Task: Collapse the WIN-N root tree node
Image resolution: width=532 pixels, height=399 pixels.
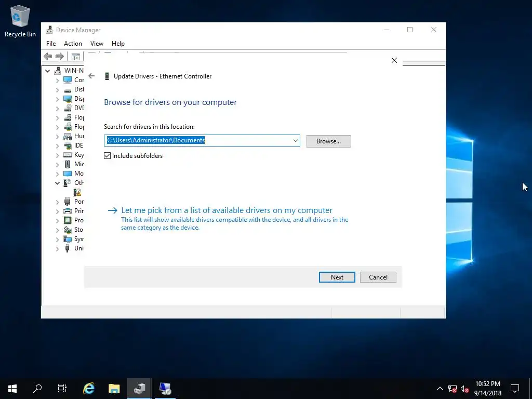Action: click(x=47, y=71)
